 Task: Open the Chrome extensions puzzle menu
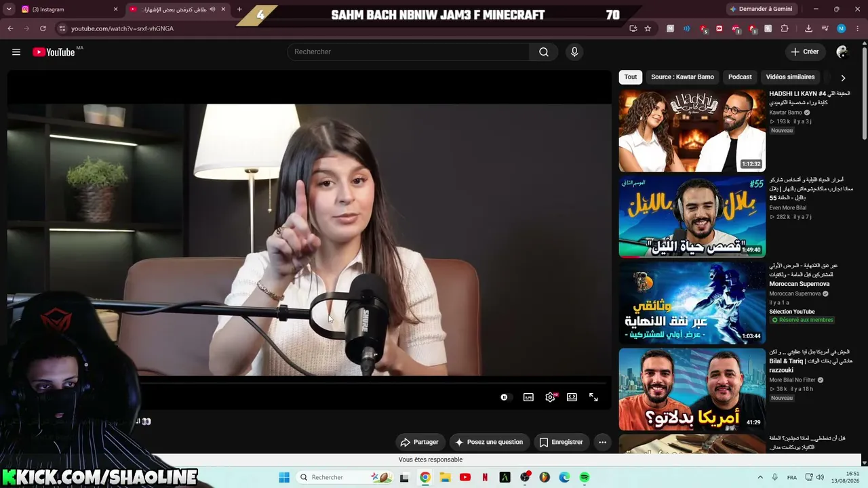pos(785,28)
